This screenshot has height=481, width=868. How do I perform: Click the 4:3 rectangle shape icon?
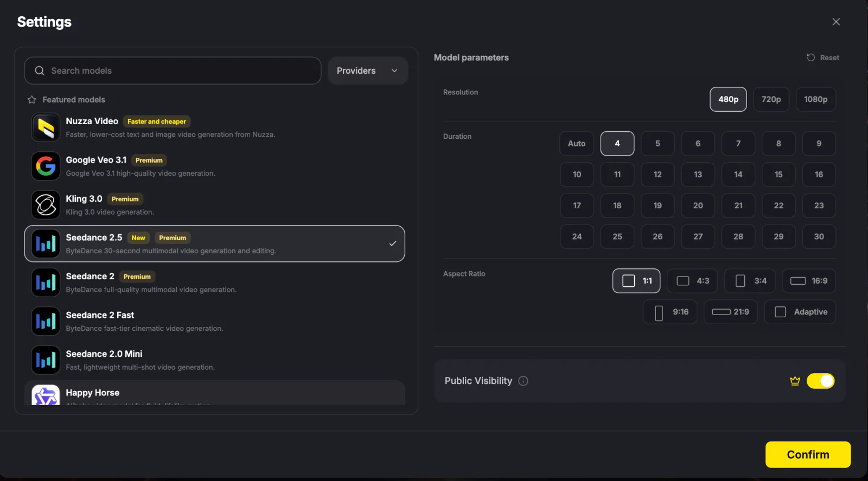pyautogui.click(x=683, y=281)
